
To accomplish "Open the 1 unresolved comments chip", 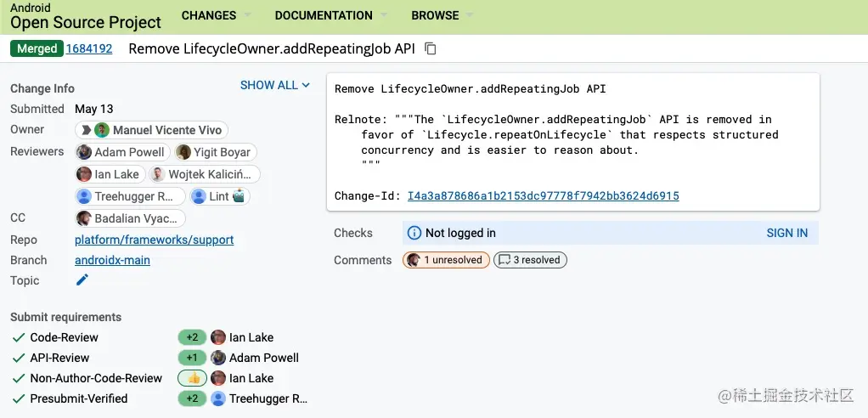I will (x=446, y=260).
